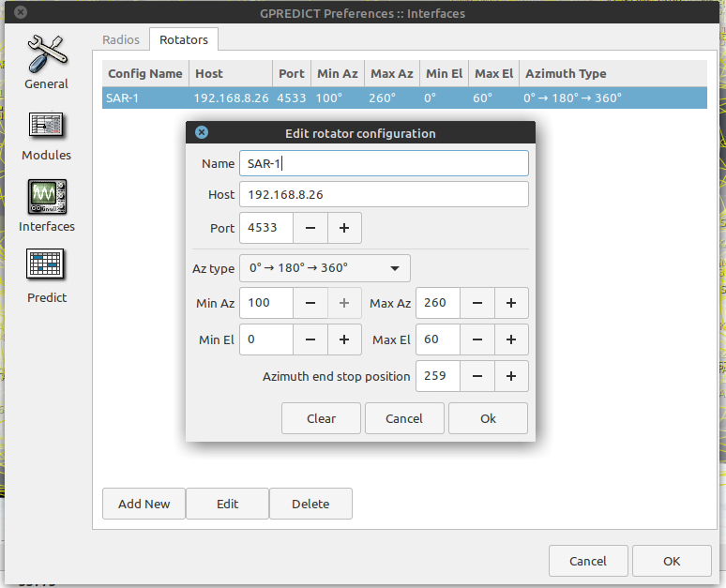Close the GPREDICT Preferences window
This screenshot has width=726, height=588.
click(21, 12)
